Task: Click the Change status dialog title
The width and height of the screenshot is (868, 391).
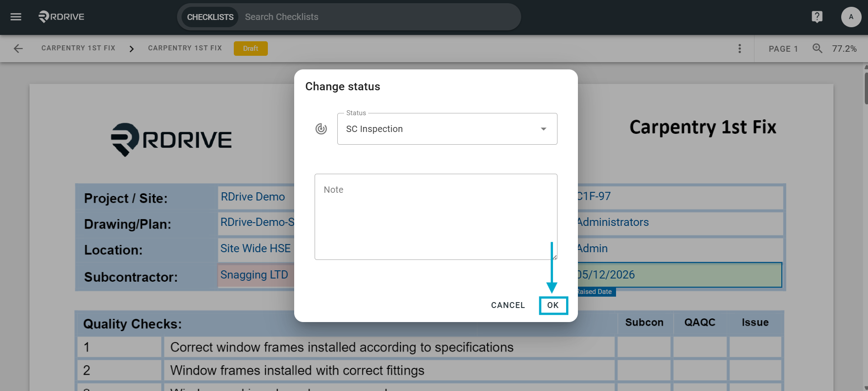Action: coord(343,87)
